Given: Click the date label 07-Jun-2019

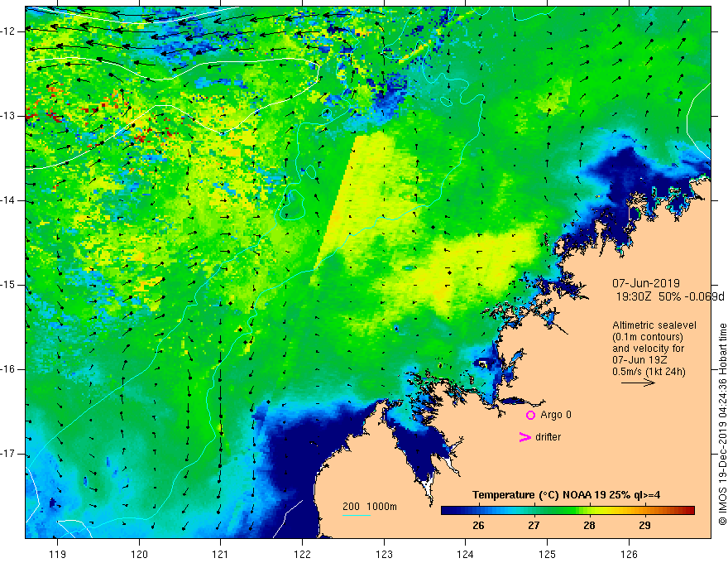Looking at the screenshot, I should (x=646, y=283).
